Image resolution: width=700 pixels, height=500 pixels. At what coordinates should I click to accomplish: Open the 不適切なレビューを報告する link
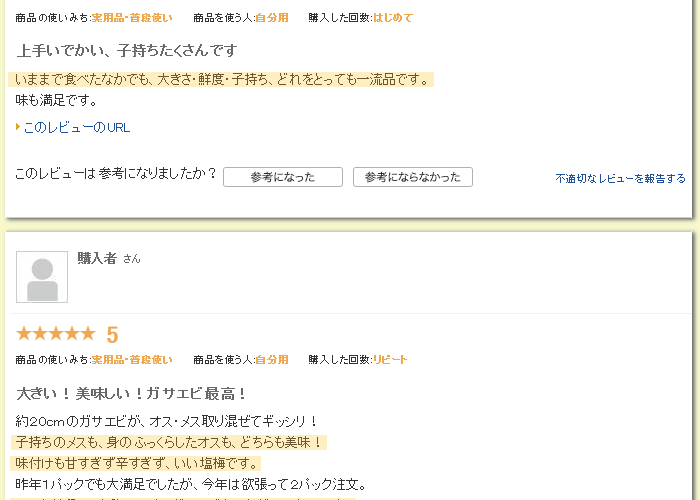point(620,179)
